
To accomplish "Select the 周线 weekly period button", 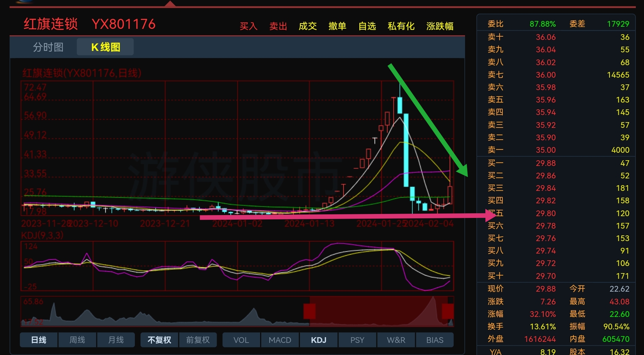I will [77, 340].
